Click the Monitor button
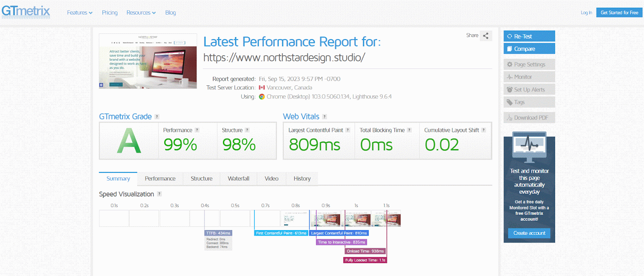 (x=529, y=77)
